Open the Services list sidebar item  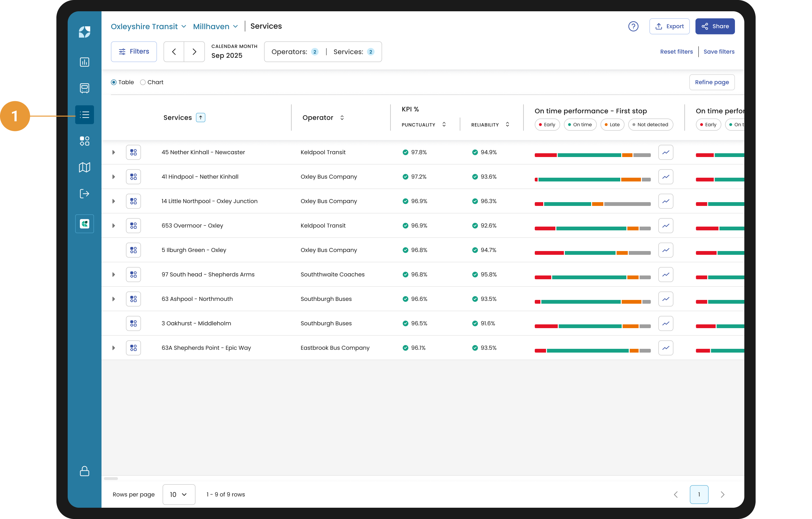tap(84, 115)
